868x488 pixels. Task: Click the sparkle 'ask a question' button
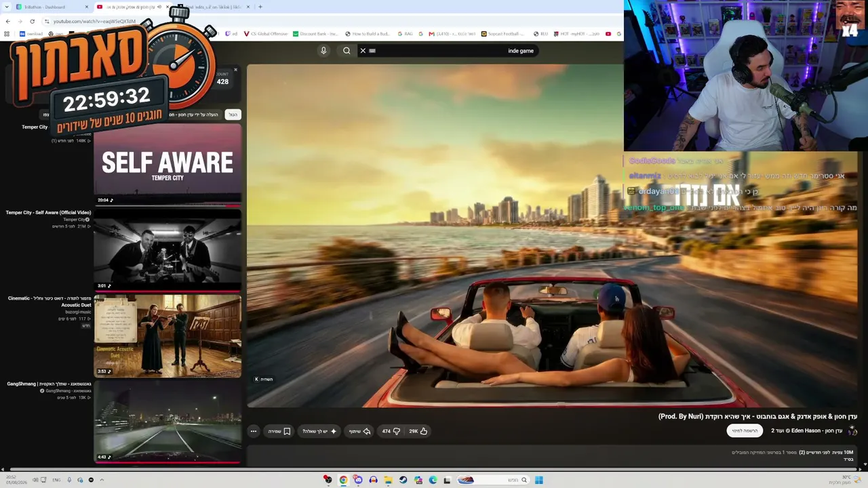pyautogui.click(x=319, y=431)
